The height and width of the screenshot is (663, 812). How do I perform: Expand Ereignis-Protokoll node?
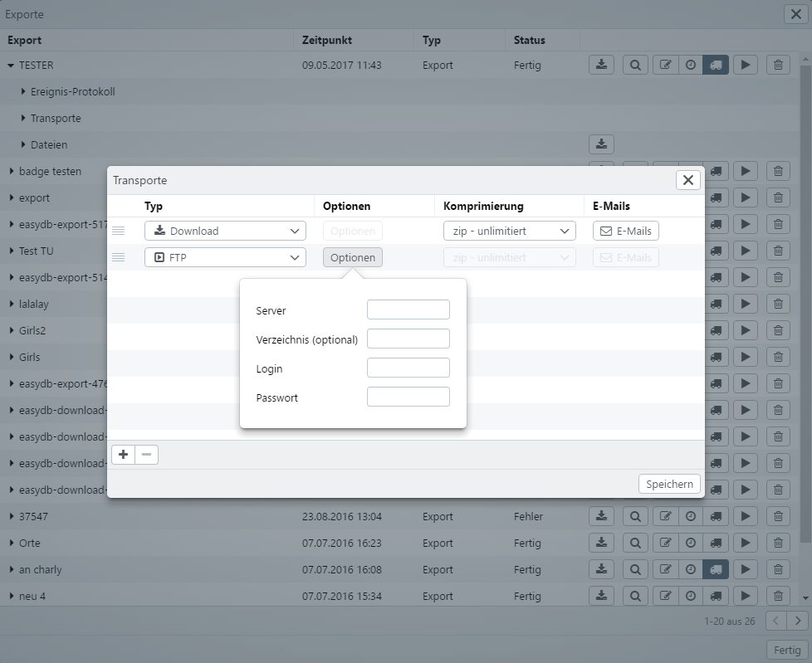[22, 91]
